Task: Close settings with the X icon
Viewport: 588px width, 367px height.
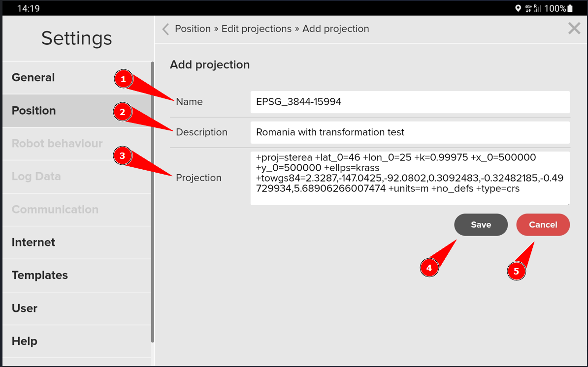Action: 574,29
